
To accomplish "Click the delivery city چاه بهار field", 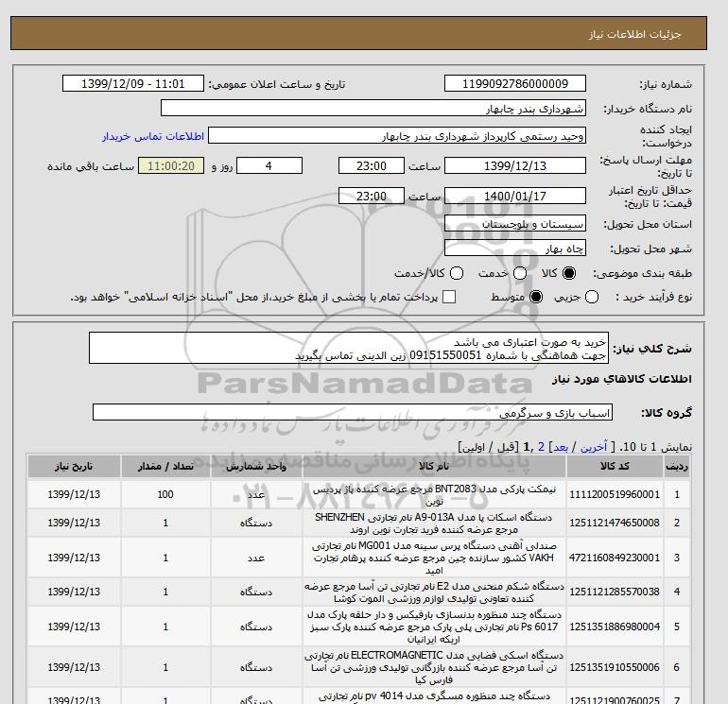I will pos(515,248).
